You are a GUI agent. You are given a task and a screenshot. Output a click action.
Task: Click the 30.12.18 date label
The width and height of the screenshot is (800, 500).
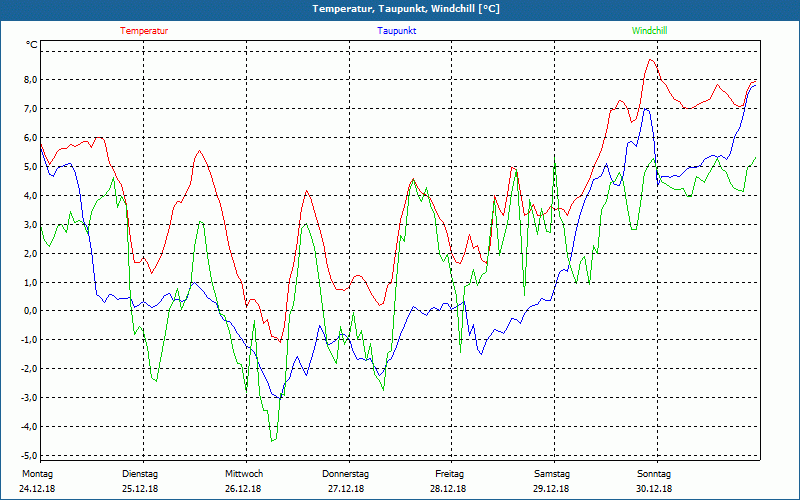[654, 489]
